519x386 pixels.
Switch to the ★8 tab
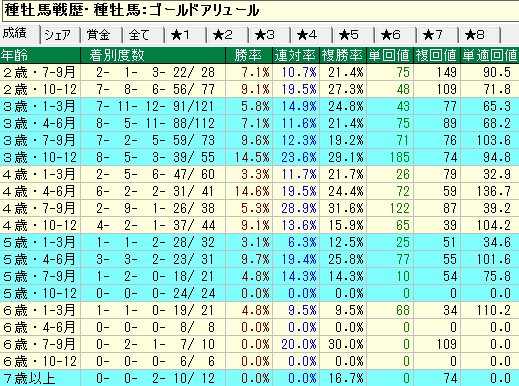tap(480, 35)
